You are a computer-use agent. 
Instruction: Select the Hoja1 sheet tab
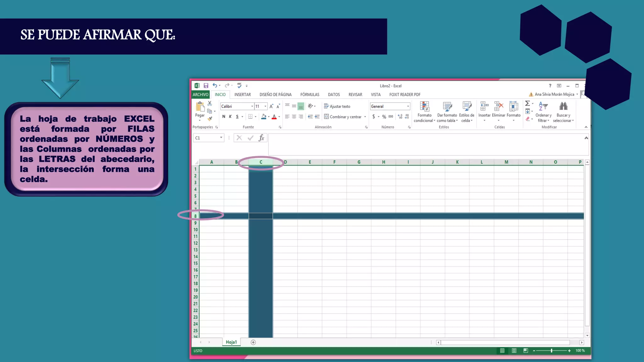tap(231, 342)
